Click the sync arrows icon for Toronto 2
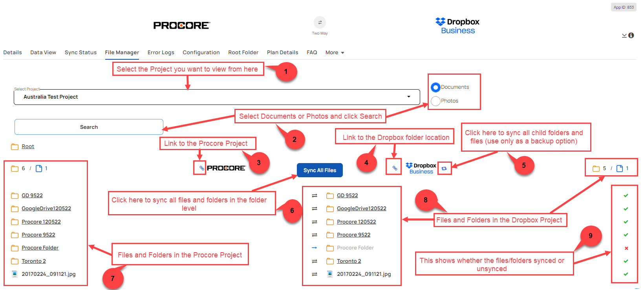Screen dimensions: 644x290 315,261
